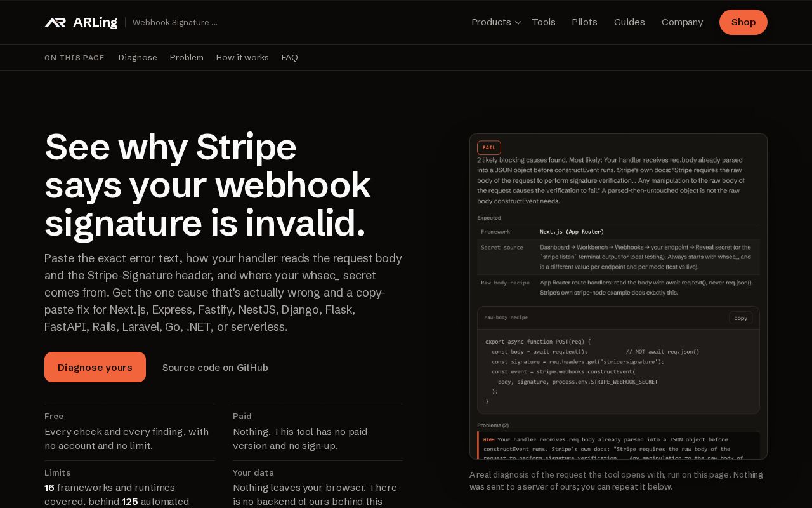Click the main headline about Stripe webhook
The width and height of the screenshot is (812, 508).
(x=207, y=185)
